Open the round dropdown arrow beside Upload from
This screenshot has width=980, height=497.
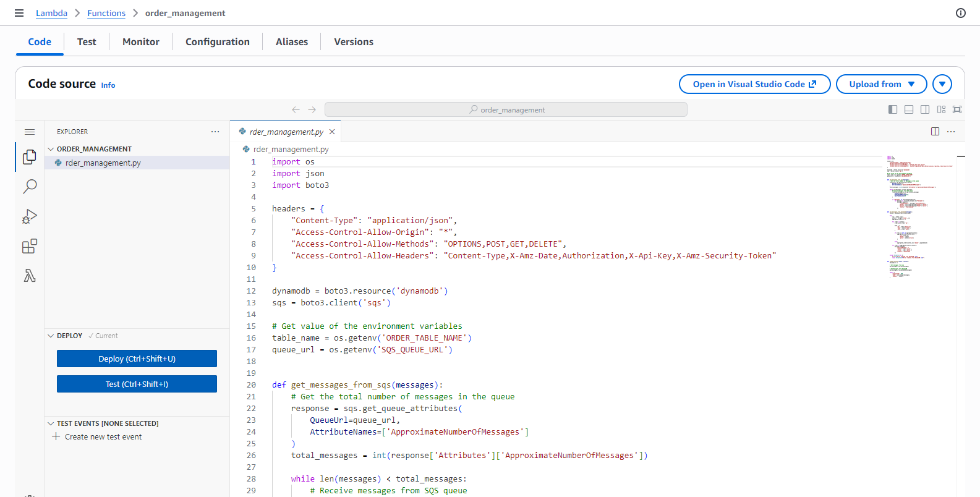[942, 84]
